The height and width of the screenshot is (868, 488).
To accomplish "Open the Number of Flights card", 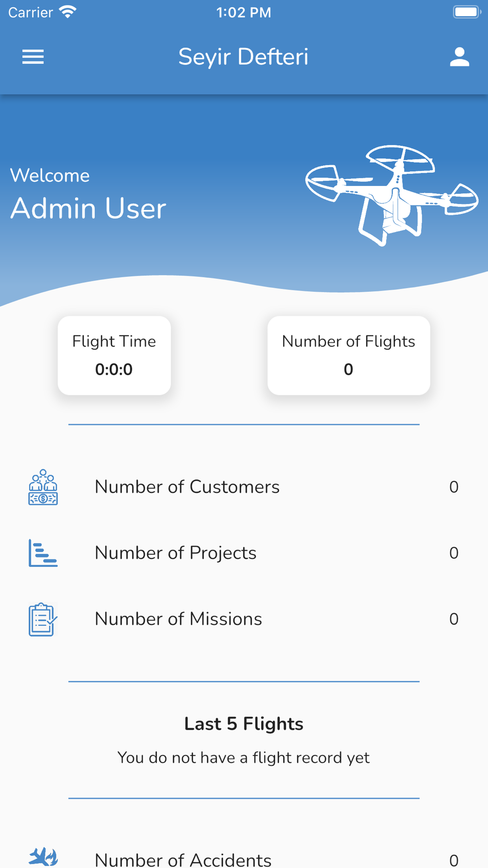I will [x=348, y=355].
